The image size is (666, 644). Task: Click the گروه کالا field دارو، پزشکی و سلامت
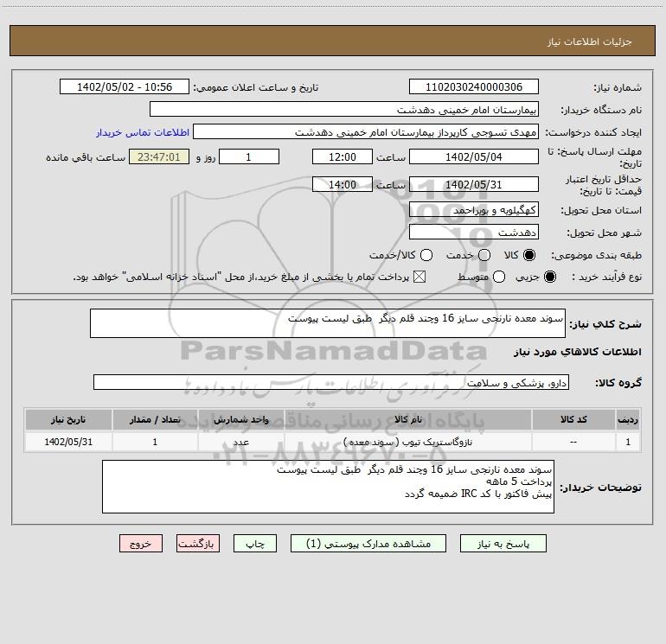(x=331, y=382)
